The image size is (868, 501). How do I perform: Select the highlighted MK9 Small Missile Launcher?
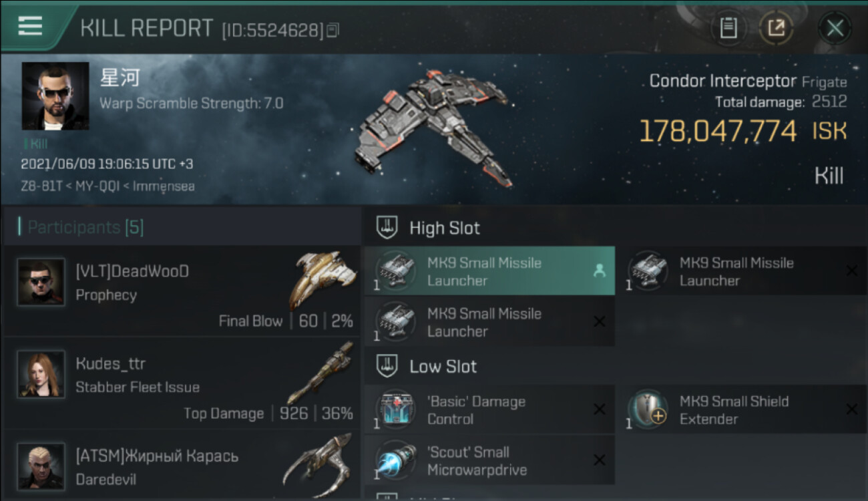[489, 271]
